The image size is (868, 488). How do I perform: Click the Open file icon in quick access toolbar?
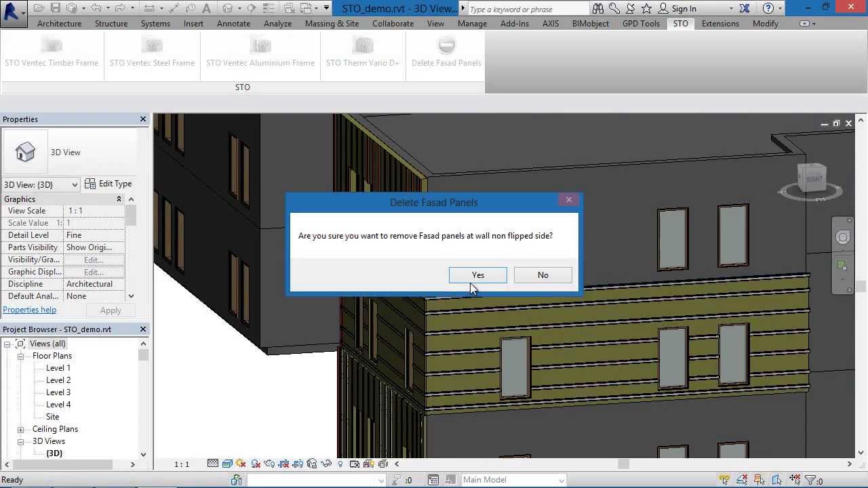click(40, 9)
